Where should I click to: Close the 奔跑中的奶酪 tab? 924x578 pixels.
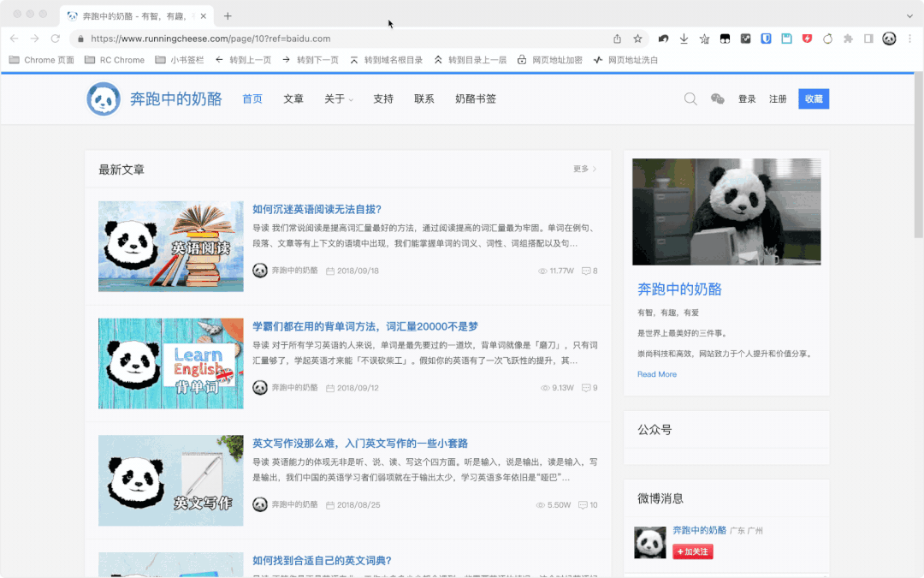[204, 16]
